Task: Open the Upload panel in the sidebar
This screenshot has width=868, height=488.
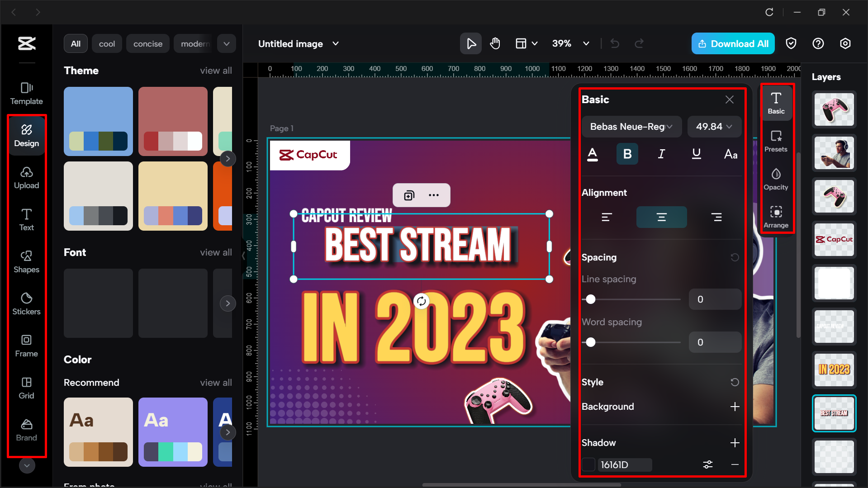Action: point(27,177)
